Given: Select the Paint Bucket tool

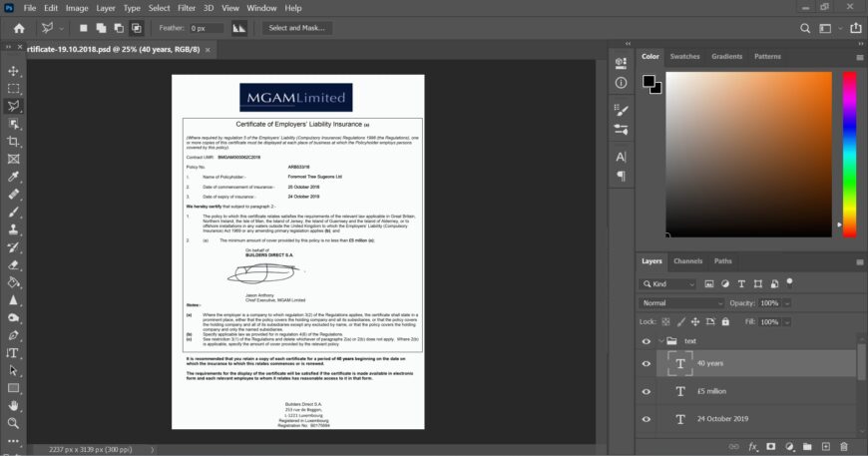Looking at the screenshot, I should click(x=13, y=282).
